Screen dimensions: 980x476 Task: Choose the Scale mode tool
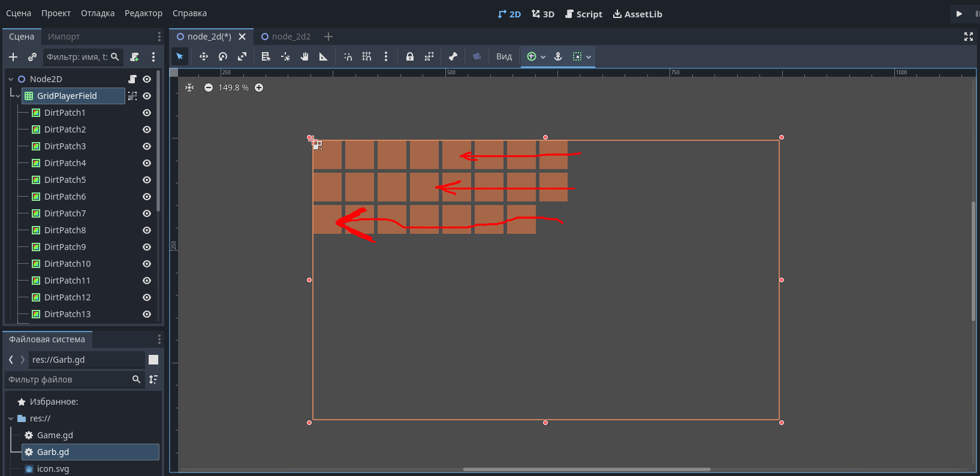pyautogui.click(x=242, y=56)
